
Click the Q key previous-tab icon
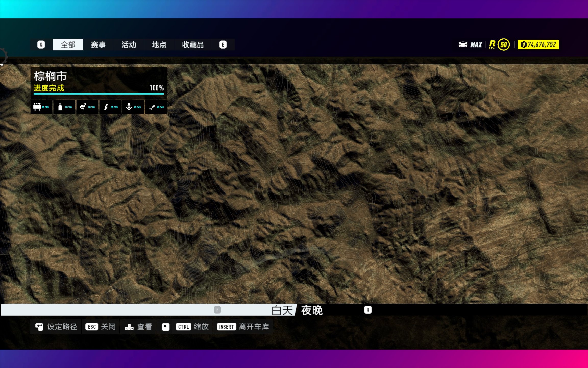tap(41, 45)
